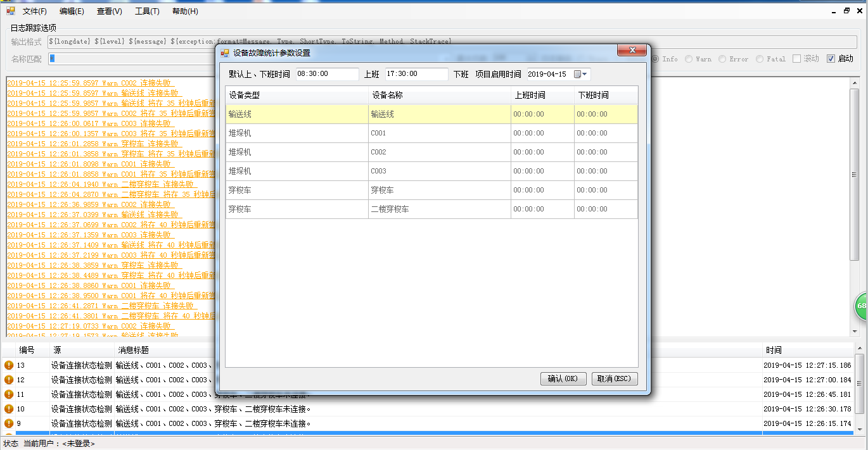Click the 设备类型 column header
The width and height of the screenshot is (868, 450).
297,95
